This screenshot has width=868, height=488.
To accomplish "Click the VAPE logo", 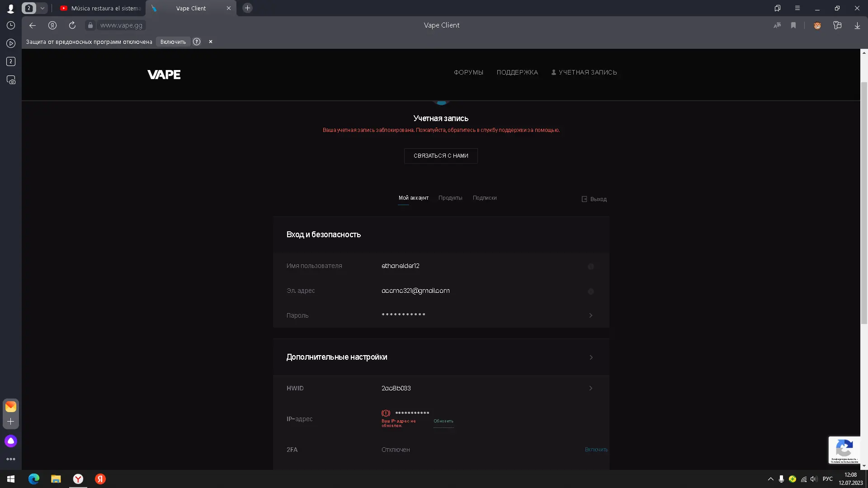I will pyautogui.click(x=164, y=75).
